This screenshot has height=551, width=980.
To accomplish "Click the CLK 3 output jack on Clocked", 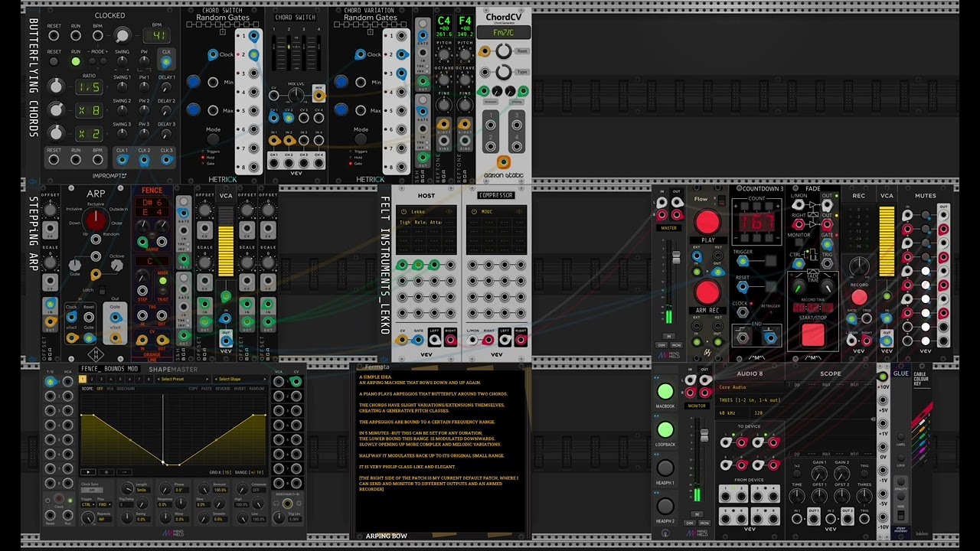I will tap(166, 160).
